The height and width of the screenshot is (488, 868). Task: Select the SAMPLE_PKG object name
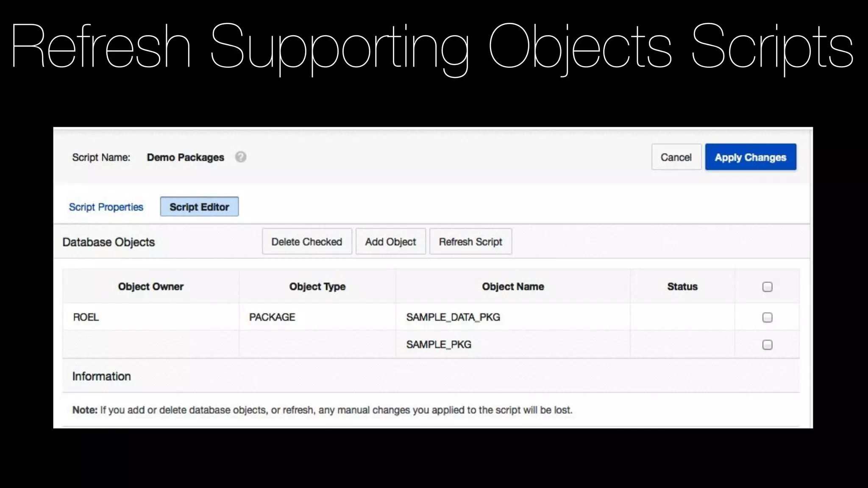coord(439,344)
